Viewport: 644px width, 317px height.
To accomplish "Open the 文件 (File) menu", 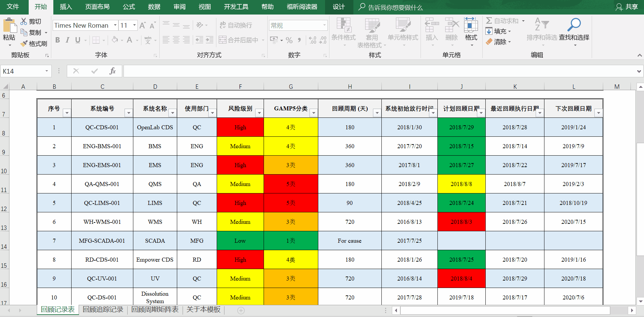I will pos(13,7).
